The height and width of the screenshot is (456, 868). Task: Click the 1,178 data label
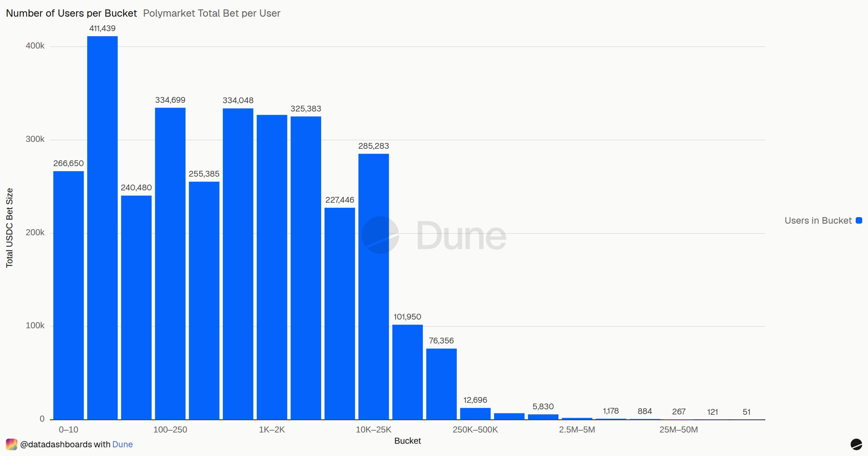(x=610, y=411)
